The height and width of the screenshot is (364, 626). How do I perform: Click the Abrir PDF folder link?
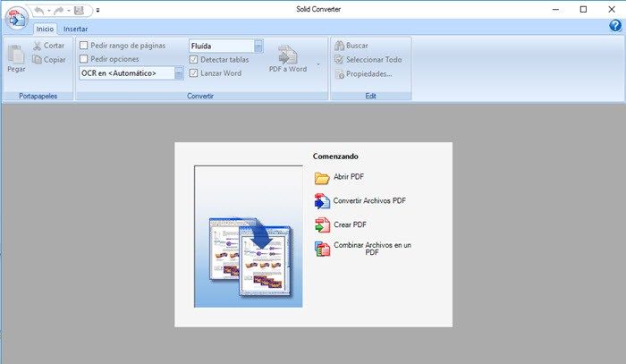[x=339, y=177]
